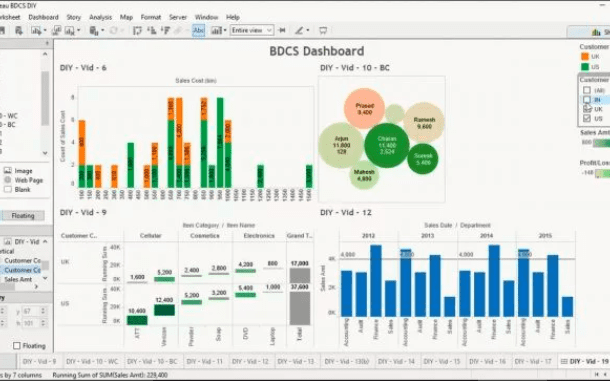The image size is (610, 381).
Task: Switch to the DIY - Vid - 9 sheet tab
Action: click(x=39, y=362)
